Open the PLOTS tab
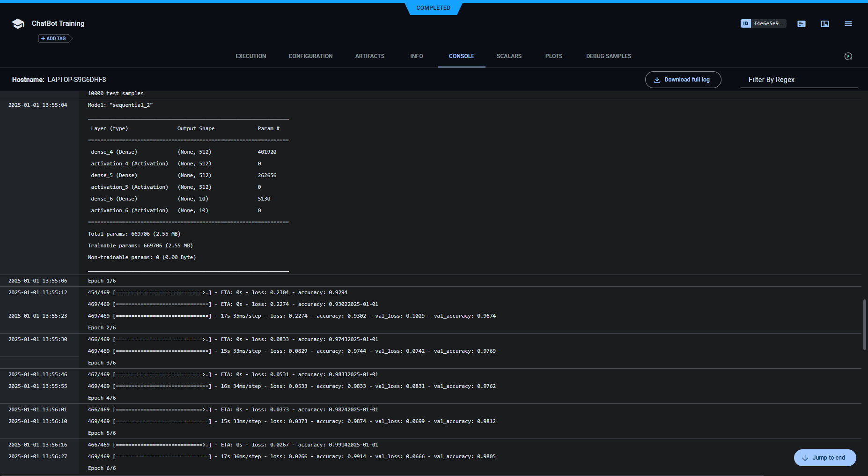This screenshot has width=868, height=476. click(x=553, y=56)
